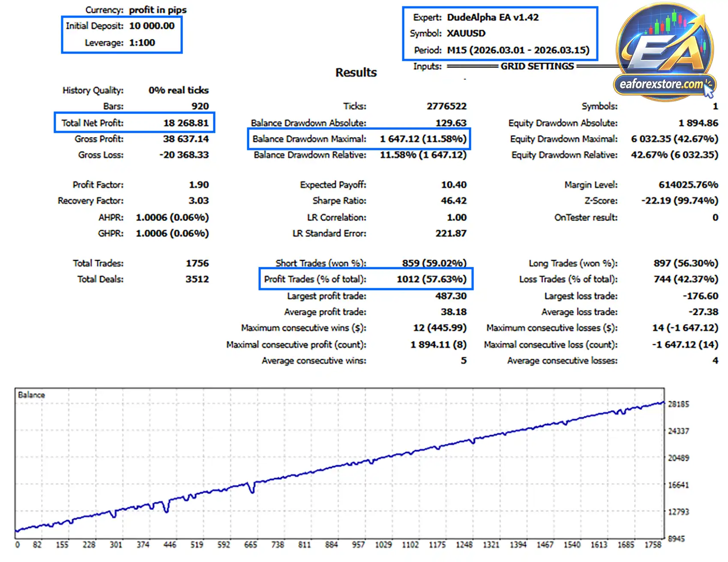Select the period 'M15 (2026.03.01 - 2026.03.15)'
This screenshot has width=728, height=562.
(518, 50)
